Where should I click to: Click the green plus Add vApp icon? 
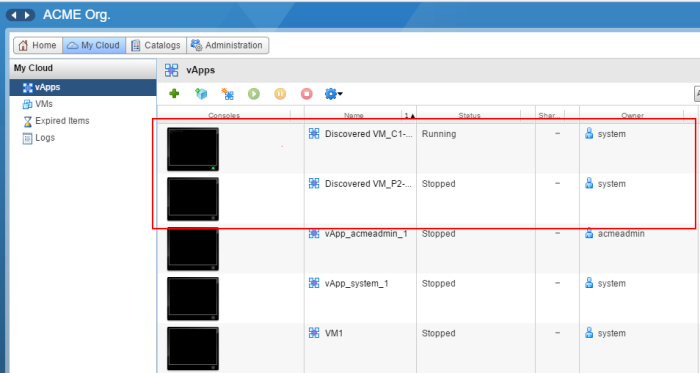tap(174, 94)
